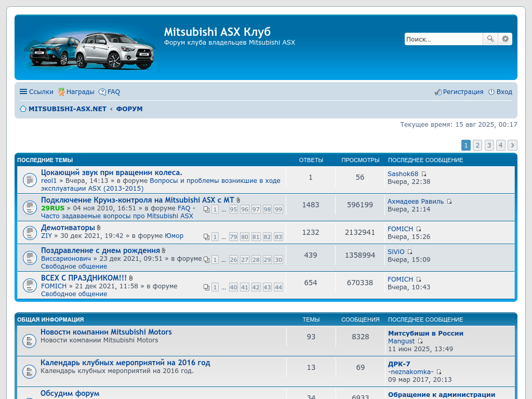Go to pagination page 4
This screenshot has height=399, width=532.
[x=500, y=145]
